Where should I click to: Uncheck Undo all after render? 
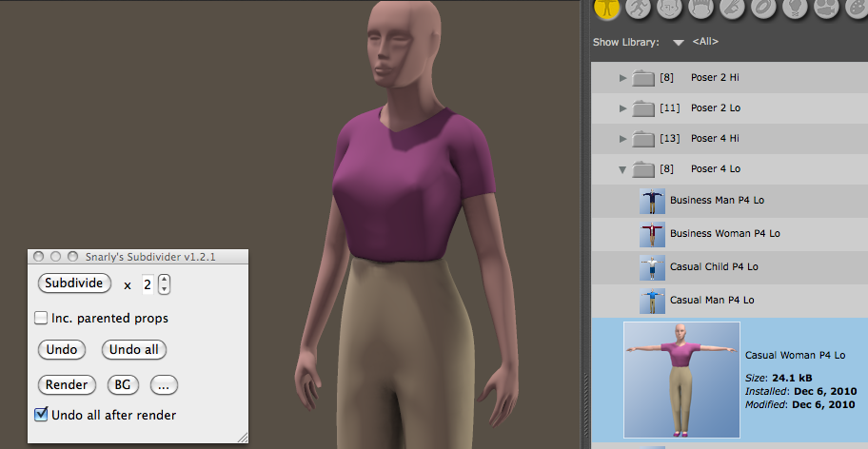[x=41, y=414]
